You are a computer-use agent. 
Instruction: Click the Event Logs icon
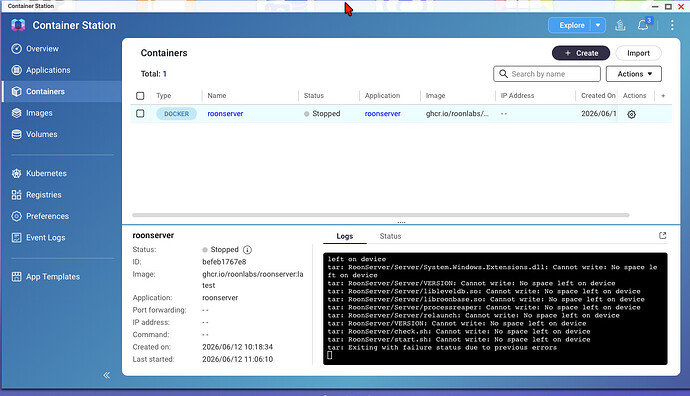tap(16, 238)
